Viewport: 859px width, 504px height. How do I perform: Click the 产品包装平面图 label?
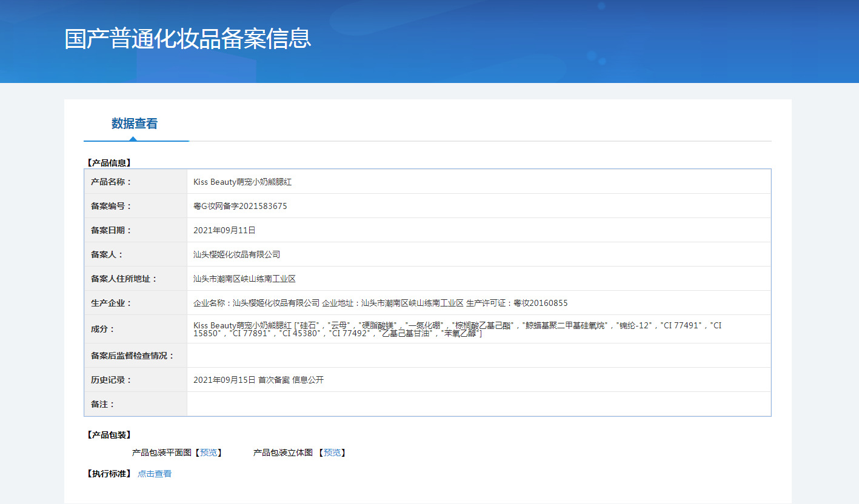162,453
